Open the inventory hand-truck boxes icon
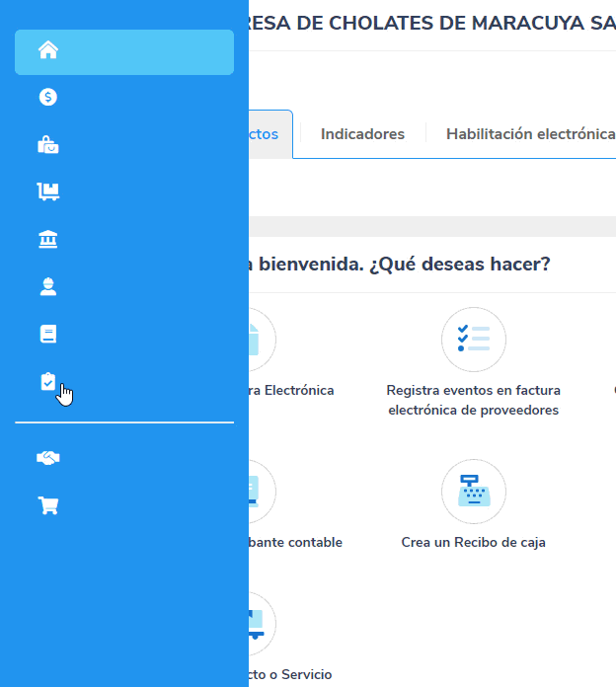Viewport: 616px width, 687px height. click(x=48, y=191)
